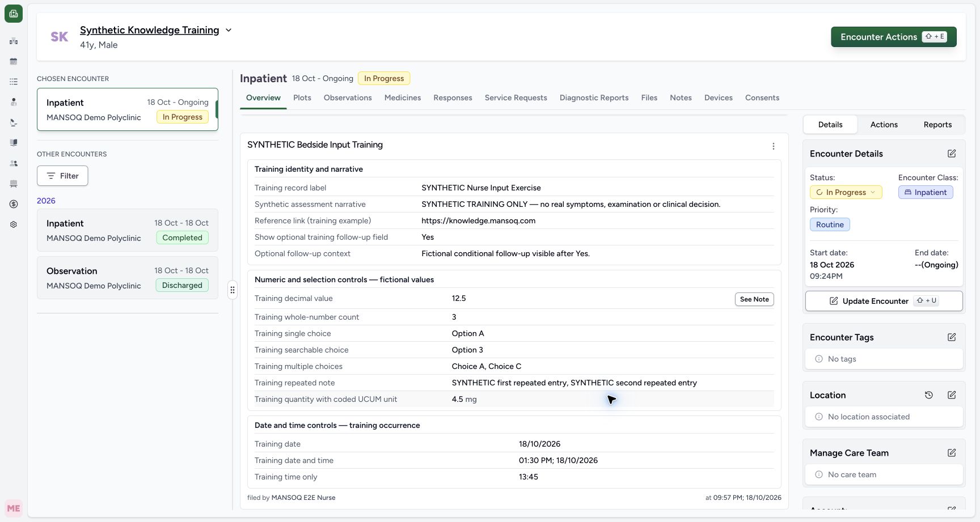Open the facility home logo icon

click(14, 14)
